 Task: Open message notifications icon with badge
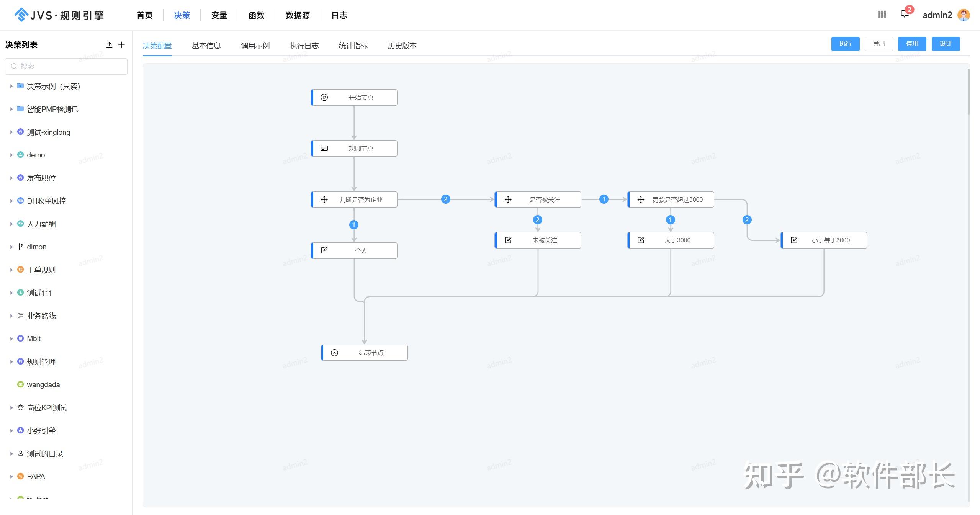(905, 15)
